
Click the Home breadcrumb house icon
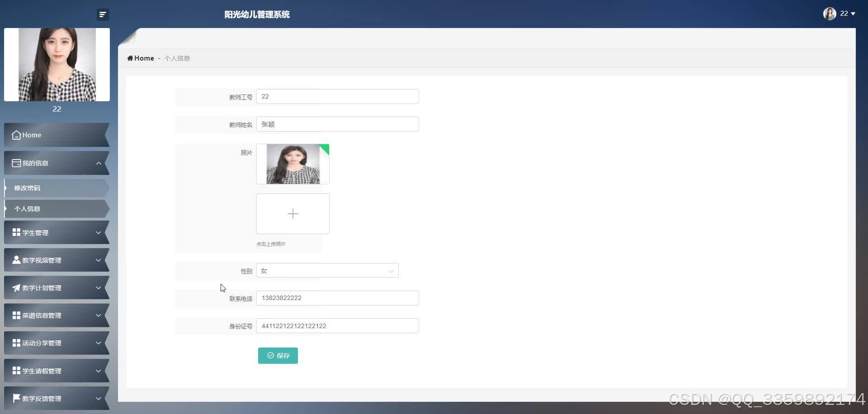click(x=131, y=58)
